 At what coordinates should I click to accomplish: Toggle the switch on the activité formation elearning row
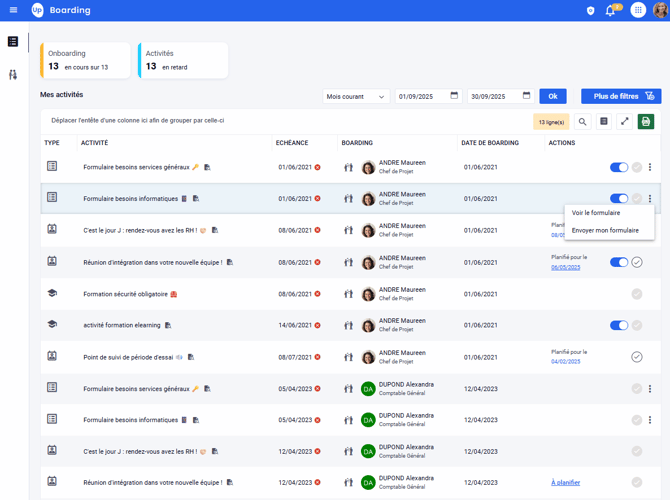[x=619, y=325]
